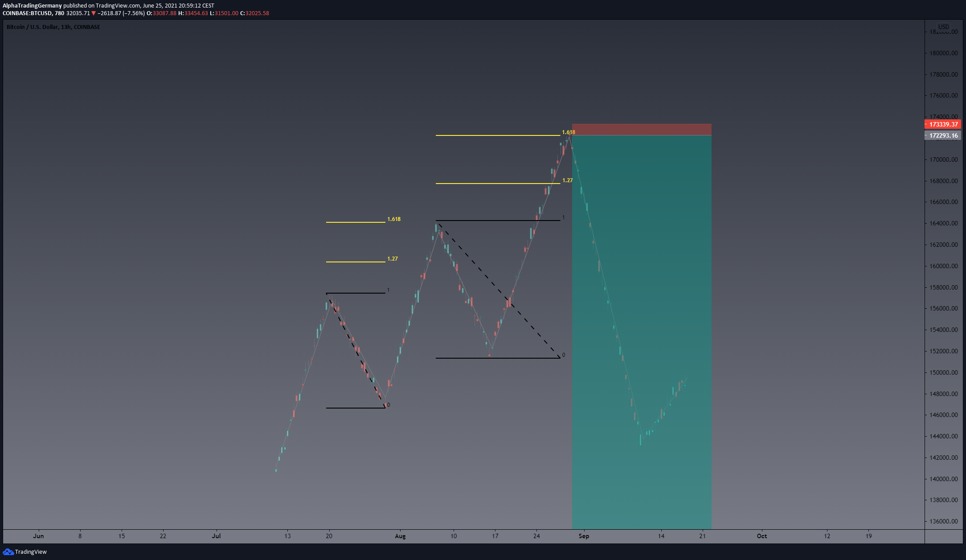Click the change value −2618.87 (−7.56%)
The width and height of the screenshot is (966, 560).
(x=121, y=13)
